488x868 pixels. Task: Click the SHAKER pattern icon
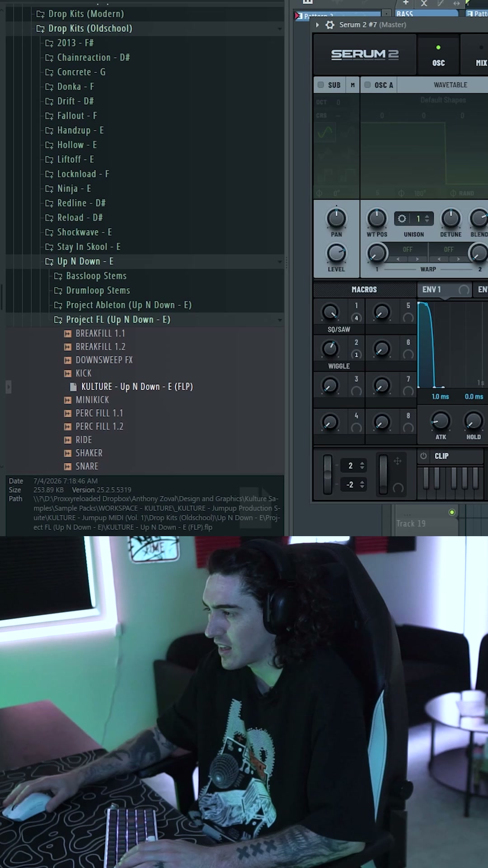tap(68, 453)
